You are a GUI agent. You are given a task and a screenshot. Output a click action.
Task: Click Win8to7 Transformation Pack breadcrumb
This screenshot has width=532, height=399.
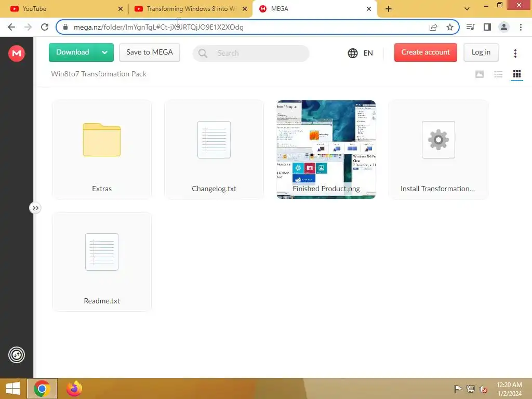point(99,74)
